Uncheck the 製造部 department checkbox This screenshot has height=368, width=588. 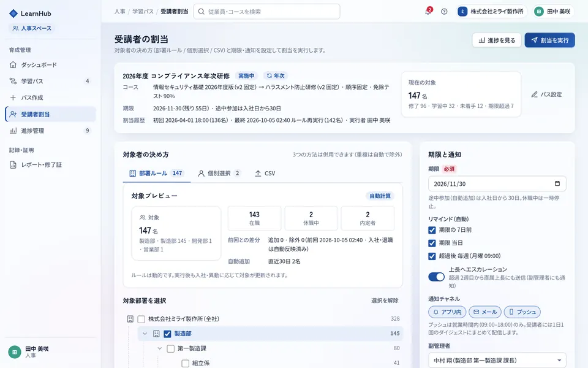(x=167, y=334)
